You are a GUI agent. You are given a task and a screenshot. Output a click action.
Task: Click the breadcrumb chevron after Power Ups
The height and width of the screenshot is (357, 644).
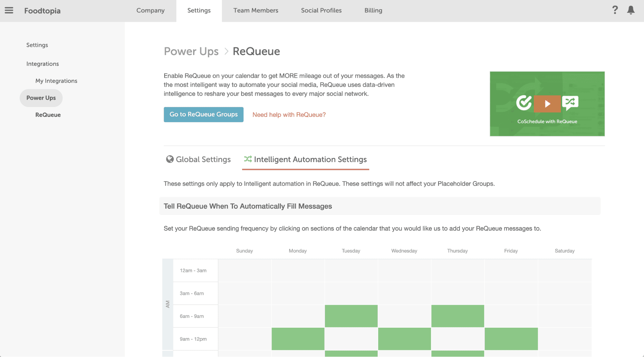[226, 51]
